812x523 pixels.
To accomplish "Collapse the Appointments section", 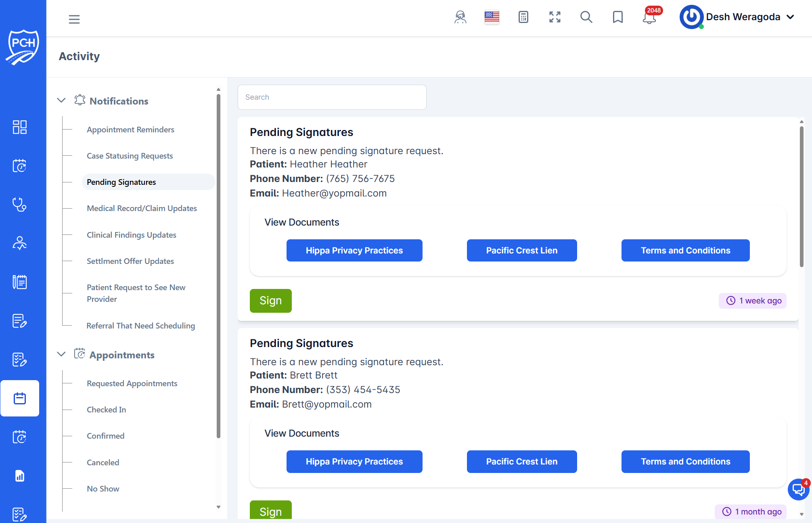I will pos(61,354).
